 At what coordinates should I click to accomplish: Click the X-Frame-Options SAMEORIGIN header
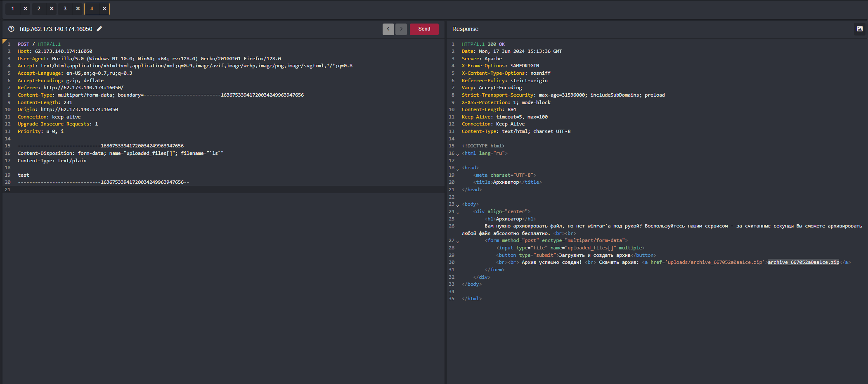tap(500, 66)
